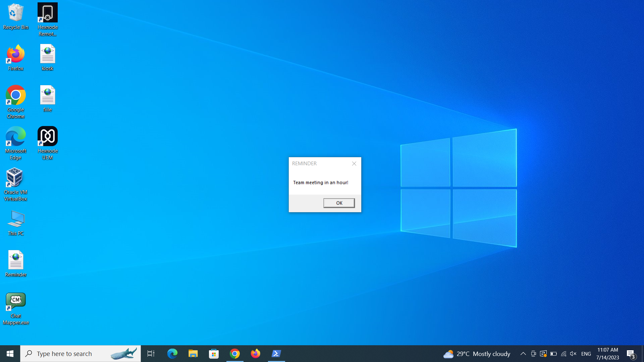Click the Show desktop strip at taskbar end
Screen dimensions: 644x362
point(643,354)
